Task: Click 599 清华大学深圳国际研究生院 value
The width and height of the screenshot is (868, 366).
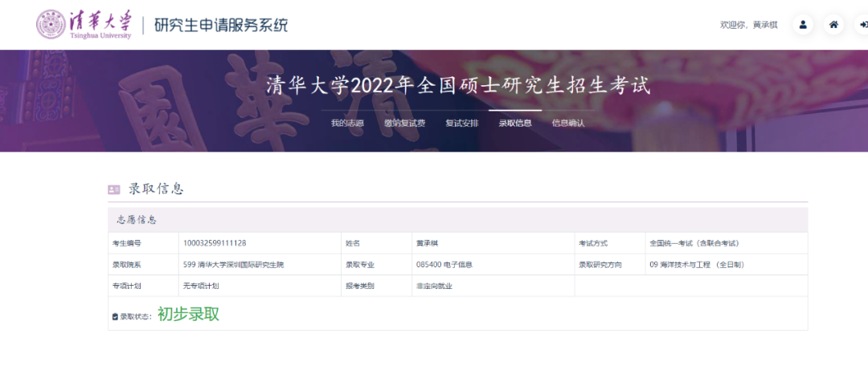Action: 233,265
